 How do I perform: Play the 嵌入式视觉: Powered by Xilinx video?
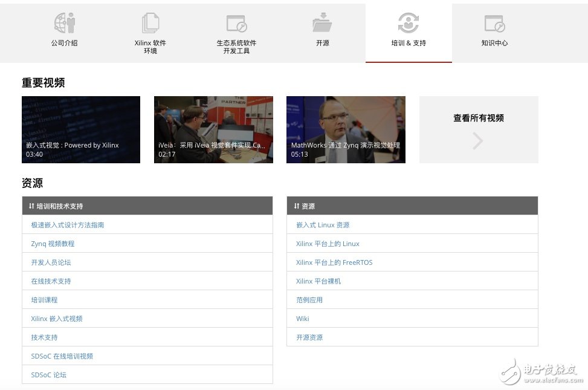tap(81, 129)
